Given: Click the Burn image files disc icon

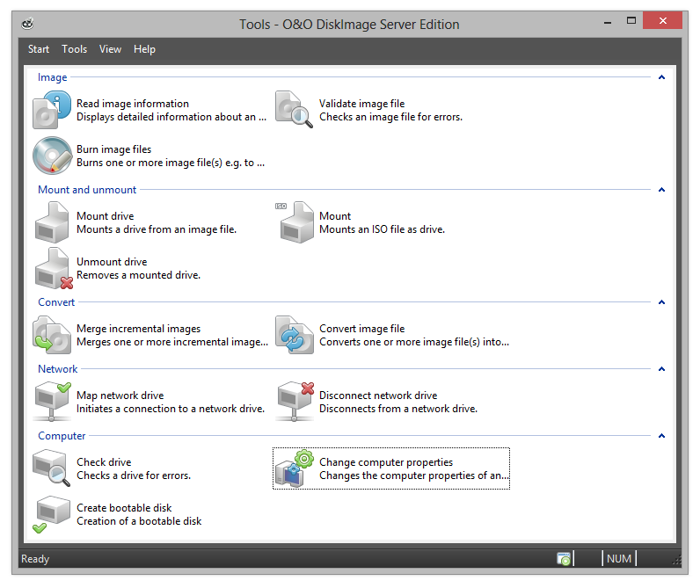Looking at the screenshot, I should 52,156.
